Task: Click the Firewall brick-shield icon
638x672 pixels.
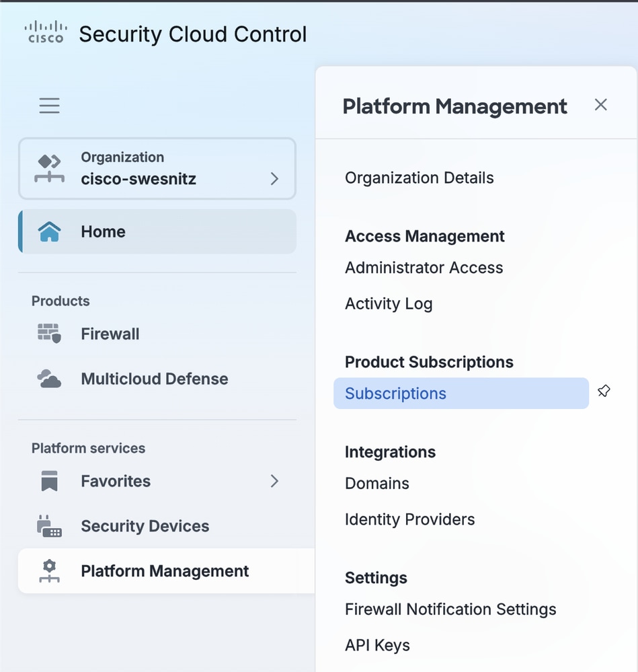Action: coord(50,334)
